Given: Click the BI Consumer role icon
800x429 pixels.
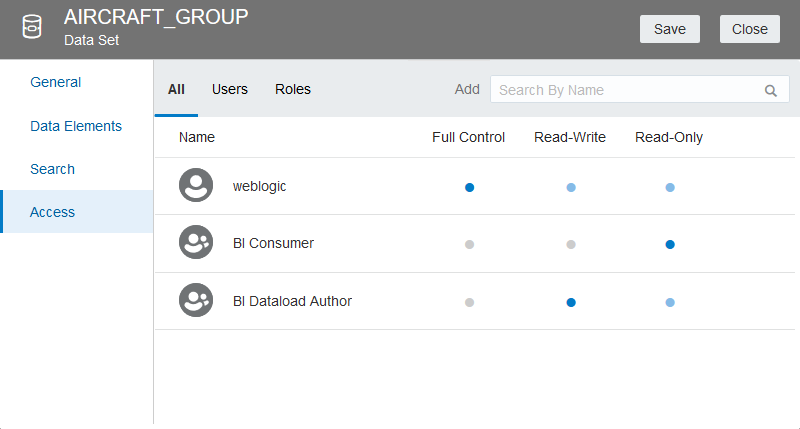Looking at the screenshot, I should click(196, 243).
